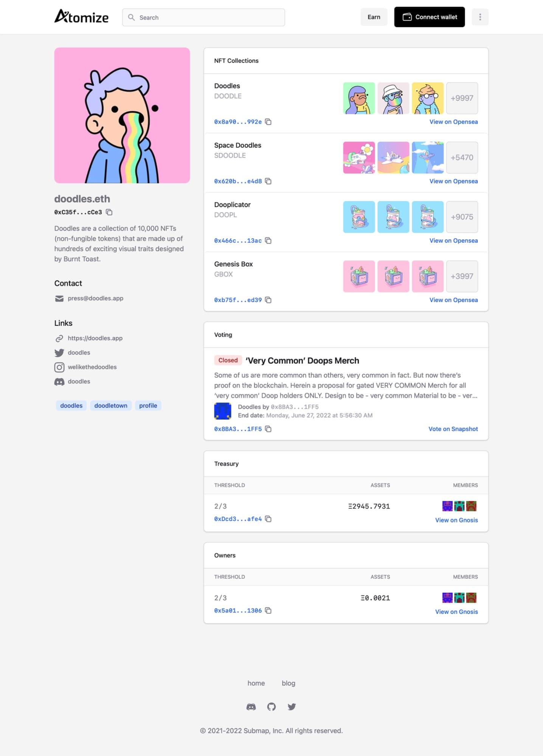The image size is (543, 756).
Task: Copy the Treasury address 0xDcd3...afe4
Action: click(268, 519)
